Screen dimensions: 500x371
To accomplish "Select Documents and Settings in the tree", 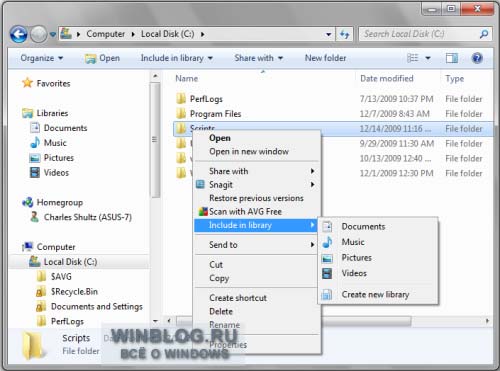I will (x=97, y=306).
